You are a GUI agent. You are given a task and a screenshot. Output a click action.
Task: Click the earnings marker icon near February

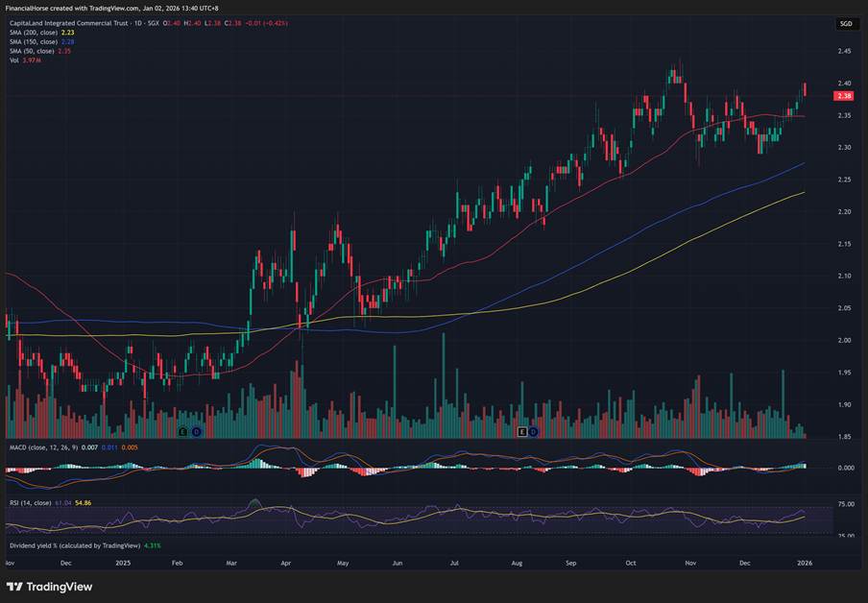(x=185, y=432)
